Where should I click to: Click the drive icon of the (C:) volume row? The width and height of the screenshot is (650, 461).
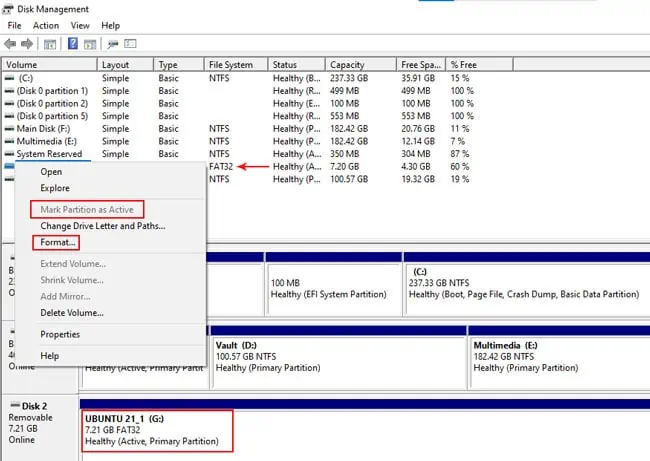(x=9, y=78)
